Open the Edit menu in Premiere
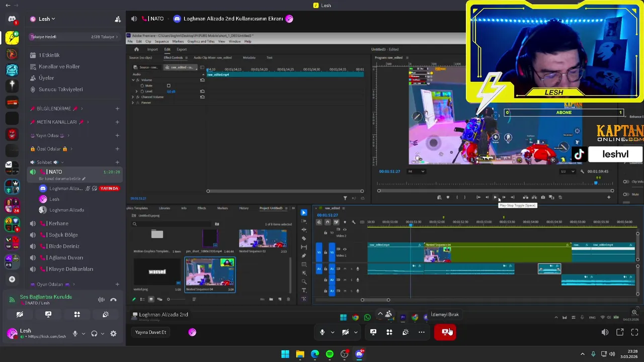The image size is (644, 362). pos(139,41)
